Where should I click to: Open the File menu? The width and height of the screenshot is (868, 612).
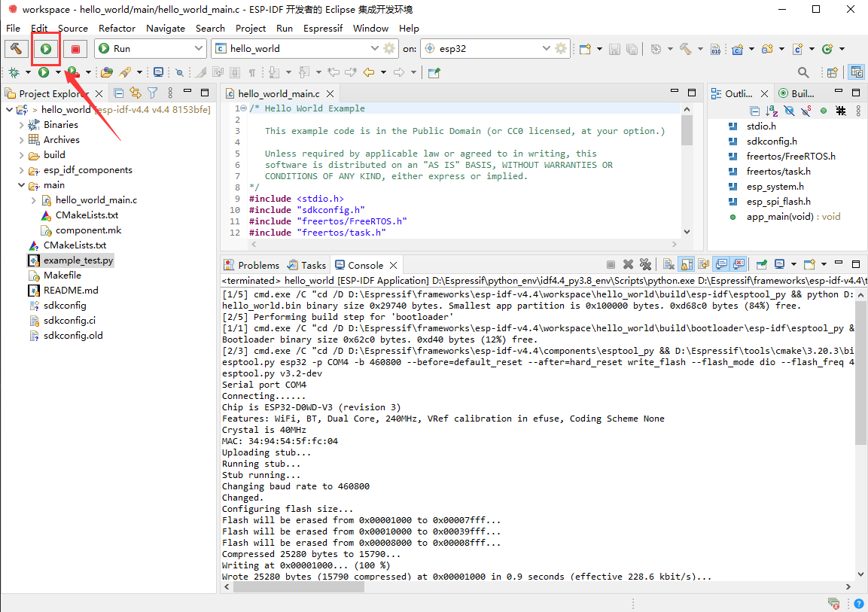click(x=13, y=28)
